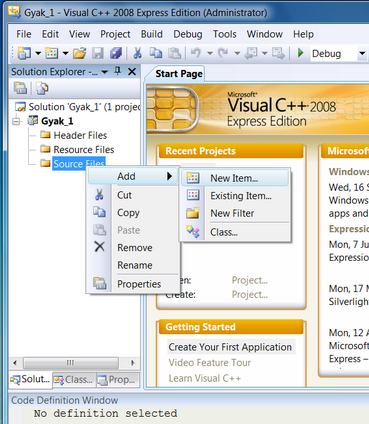This screenshot has width=369, height=424.
Task: Click the Cut scissors toolbar icon
Action: coord(137,53)
